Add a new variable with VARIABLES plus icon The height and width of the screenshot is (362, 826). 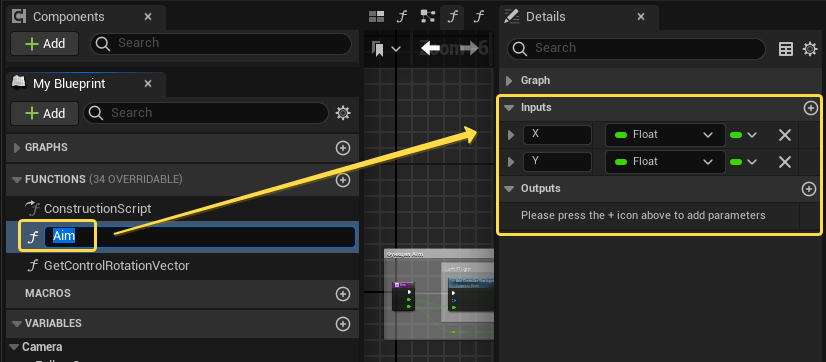343,324
